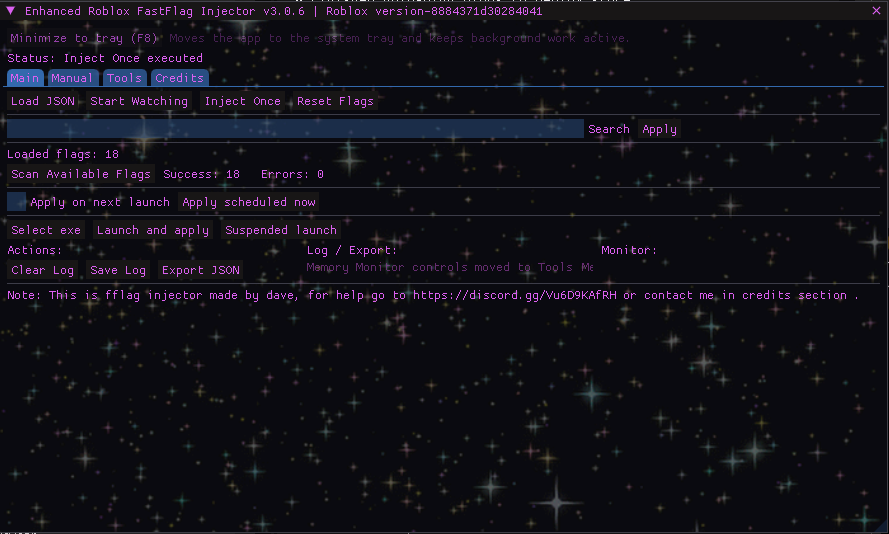889x534 pixels.
Task: Reset Flags to defaults
Action: pyautogui.click(x=336, y=101)
